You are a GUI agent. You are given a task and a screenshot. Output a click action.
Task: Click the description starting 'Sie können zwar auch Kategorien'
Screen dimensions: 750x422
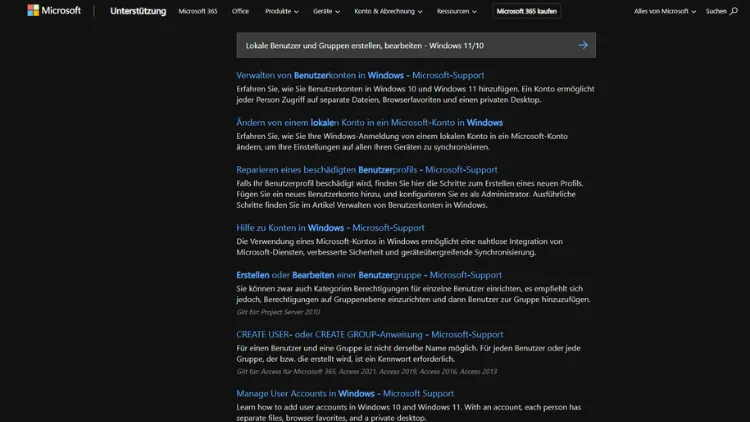pyautogui.click(x=413, y=294)
